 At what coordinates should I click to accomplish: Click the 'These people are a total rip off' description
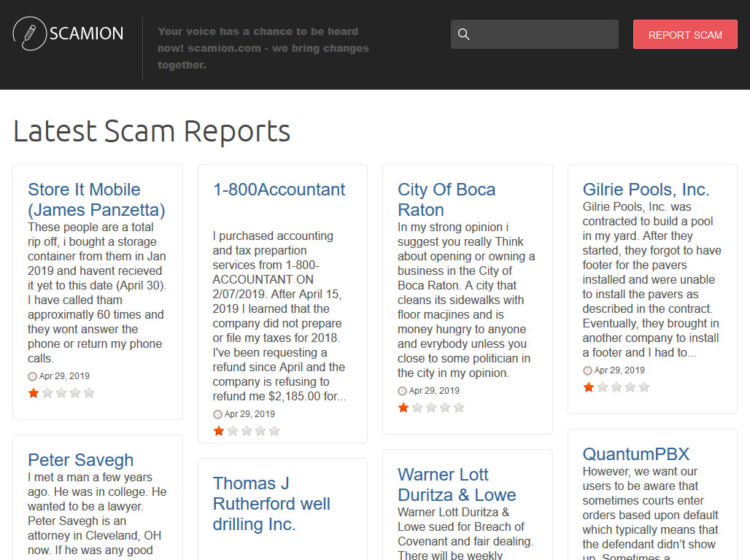[96, 292]
